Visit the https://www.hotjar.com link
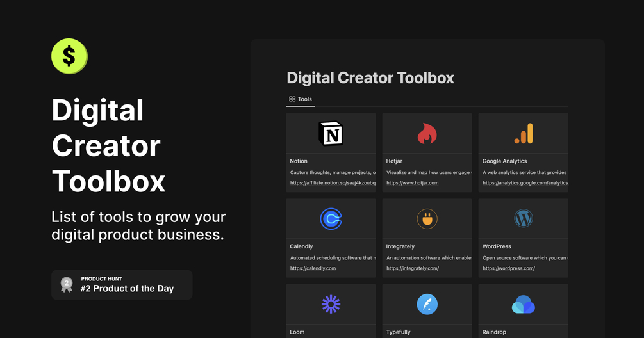Image resolution: width=644 pixels, height=338 pixels. click(413, 183)
